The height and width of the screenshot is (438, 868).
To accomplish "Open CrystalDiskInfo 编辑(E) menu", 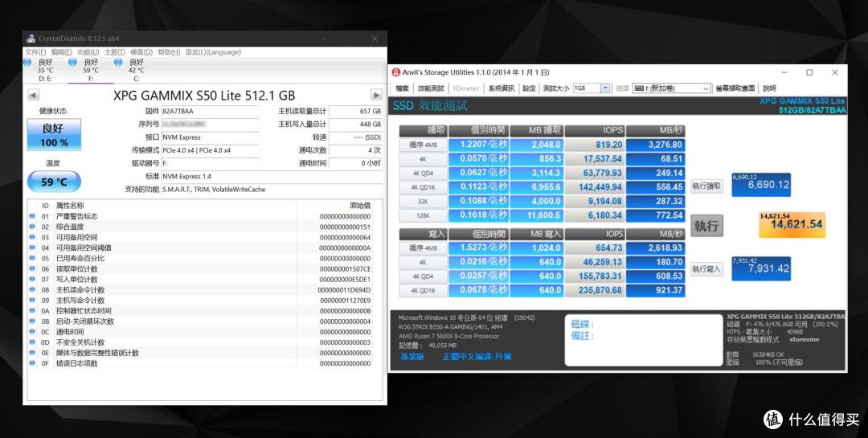I will click(61, 52).
